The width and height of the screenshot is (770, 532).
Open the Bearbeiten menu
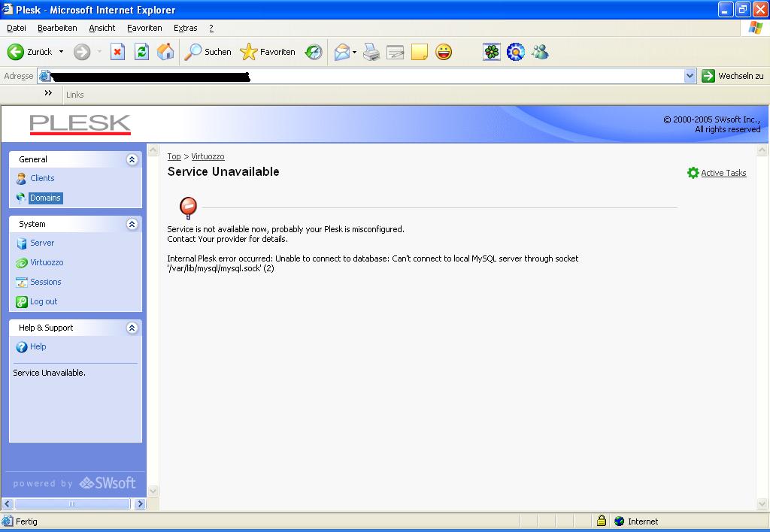coord(57,28)
